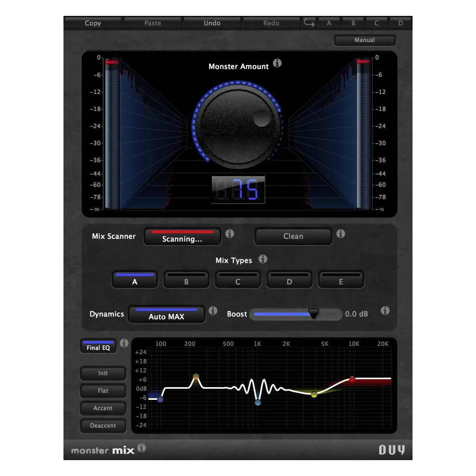The height and width of the screenshot is (476, 476).
Task: Set the Boost slider value
Action: 313,314
